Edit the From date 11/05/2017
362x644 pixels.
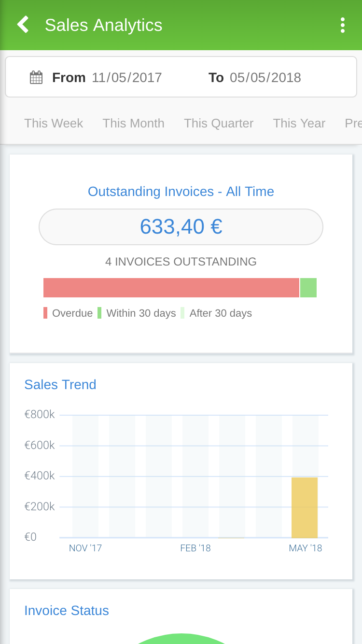(126, 78)
